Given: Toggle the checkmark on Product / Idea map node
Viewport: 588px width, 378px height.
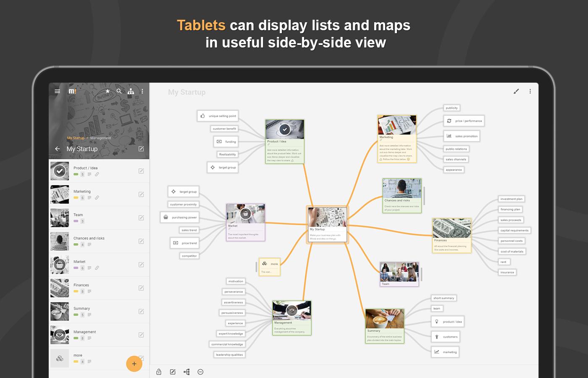Looking at the screenshot, I should point(285,129).
